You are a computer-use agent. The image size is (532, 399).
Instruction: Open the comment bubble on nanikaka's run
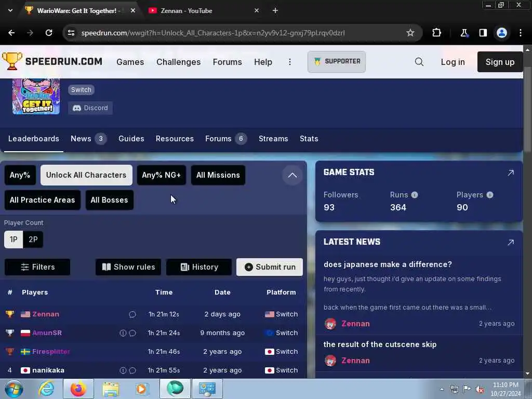click(x=132, y=370)
